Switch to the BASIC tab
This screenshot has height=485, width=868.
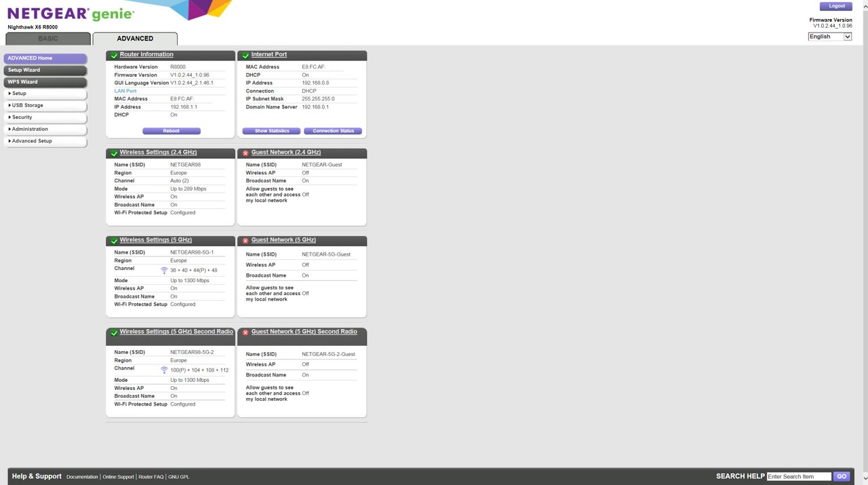[48, 39]
